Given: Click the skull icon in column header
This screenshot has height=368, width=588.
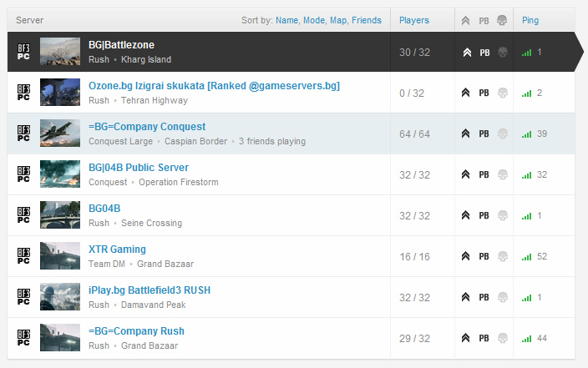Looking at the screenshot, I should tap(501, 20).
